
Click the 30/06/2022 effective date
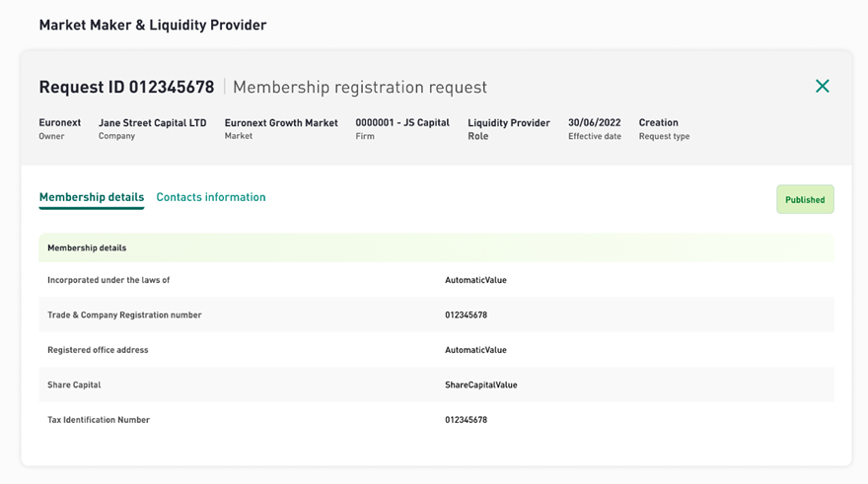point(595,123)
